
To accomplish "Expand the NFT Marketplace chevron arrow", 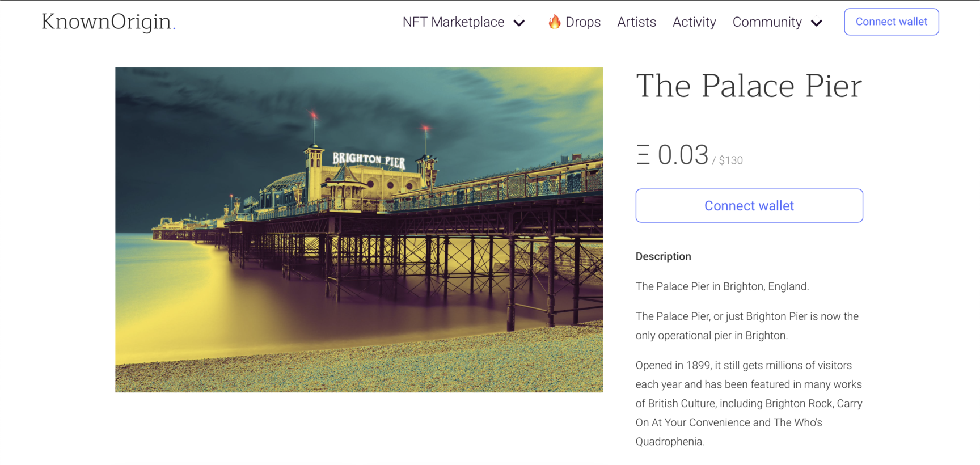I will pyautogui.click(x=519, y=23).
